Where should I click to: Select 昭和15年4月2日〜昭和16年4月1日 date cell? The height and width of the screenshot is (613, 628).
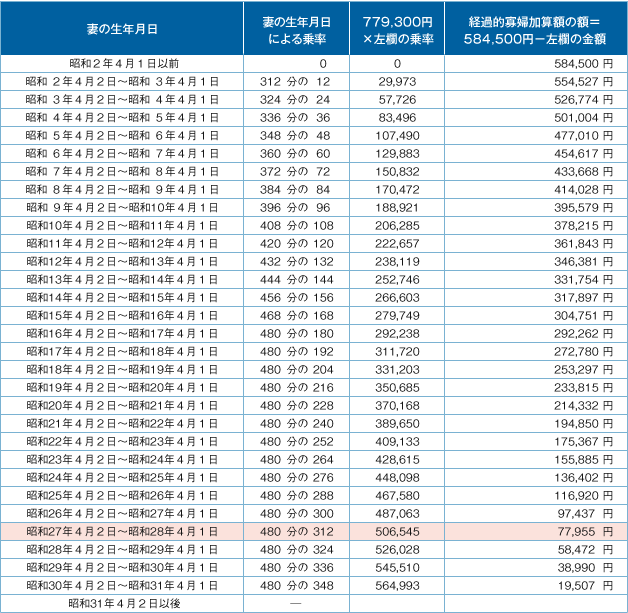click(x=122, y=316)
